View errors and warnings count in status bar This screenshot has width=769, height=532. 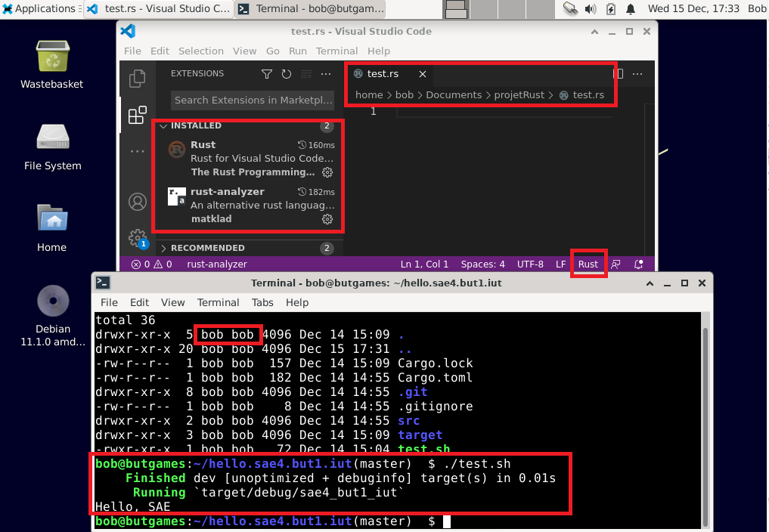151,264
